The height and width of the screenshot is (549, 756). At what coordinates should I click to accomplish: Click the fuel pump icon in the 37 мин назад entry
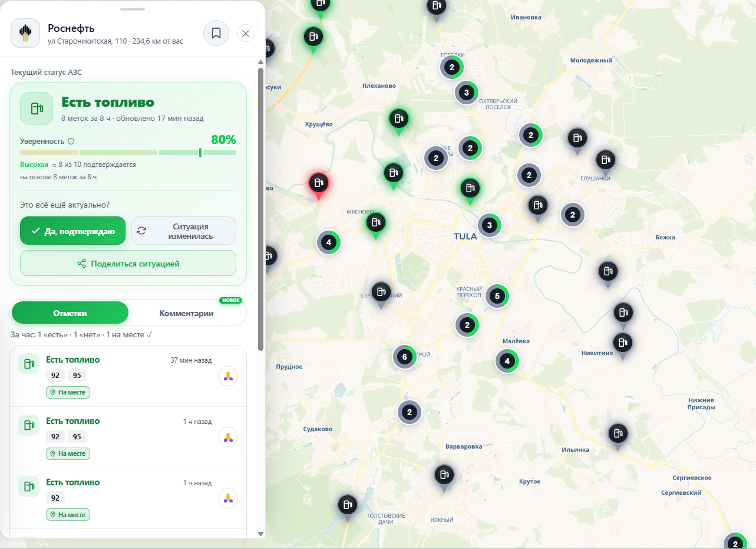coord(28,364)
